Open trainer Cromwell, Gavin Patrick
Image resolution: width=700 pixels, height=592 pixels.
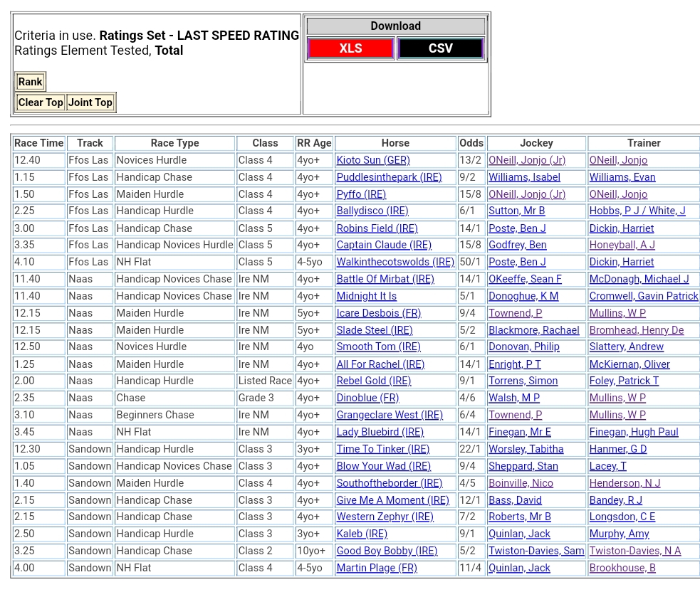click(x=644, y=296)
